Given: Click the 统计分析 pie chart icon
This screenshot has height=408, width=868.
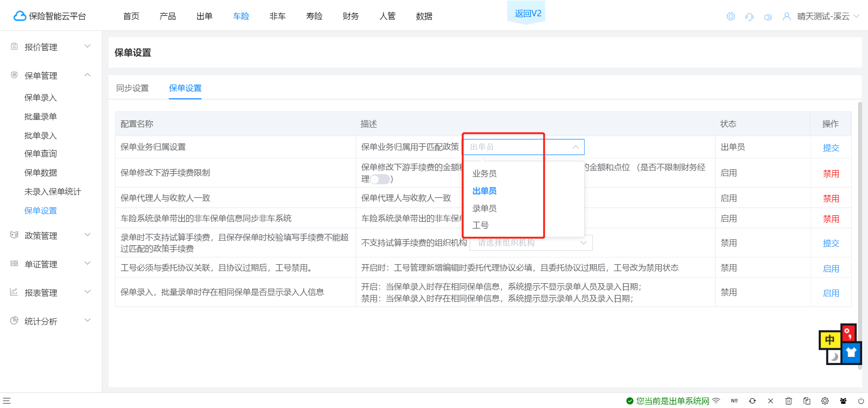Looking at the screenshot, I should [14, 320].
